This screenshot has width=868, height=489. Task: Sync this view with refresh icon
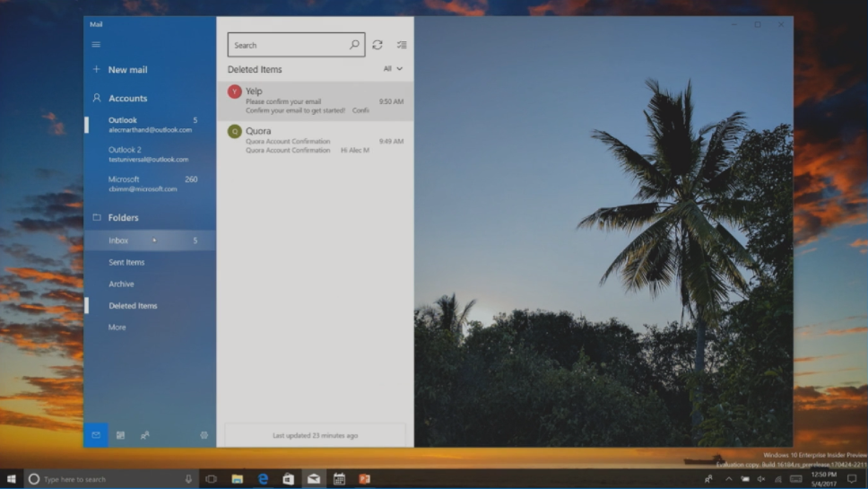coord(378,45)
